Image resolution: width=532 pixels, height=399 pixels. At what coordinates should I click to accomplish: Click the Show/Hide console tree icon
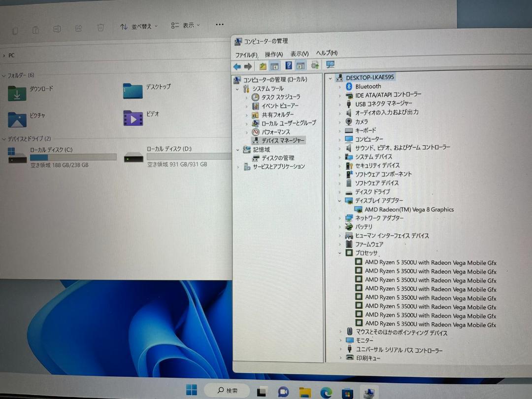click(274, 66)
